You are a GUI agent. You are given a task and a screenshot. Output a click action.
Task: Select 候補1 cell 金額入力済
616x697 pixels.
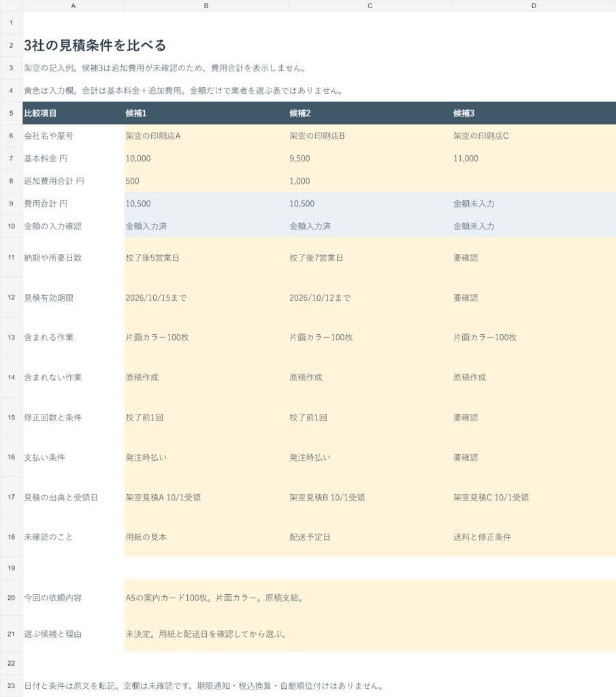(206, 226)
